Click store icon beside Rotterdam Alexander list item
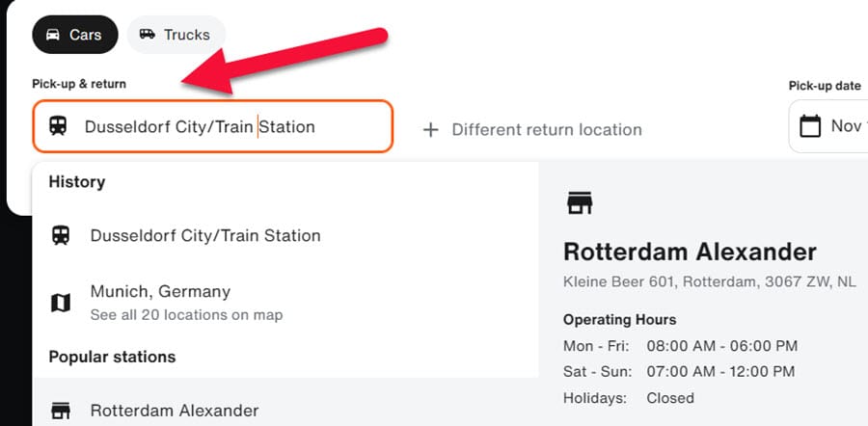 click(61, 411)
